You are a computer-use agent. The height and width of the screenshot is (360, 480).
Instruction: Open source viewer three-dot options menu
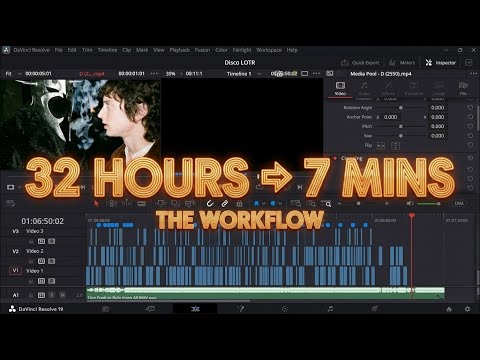[x=154, y=73]
